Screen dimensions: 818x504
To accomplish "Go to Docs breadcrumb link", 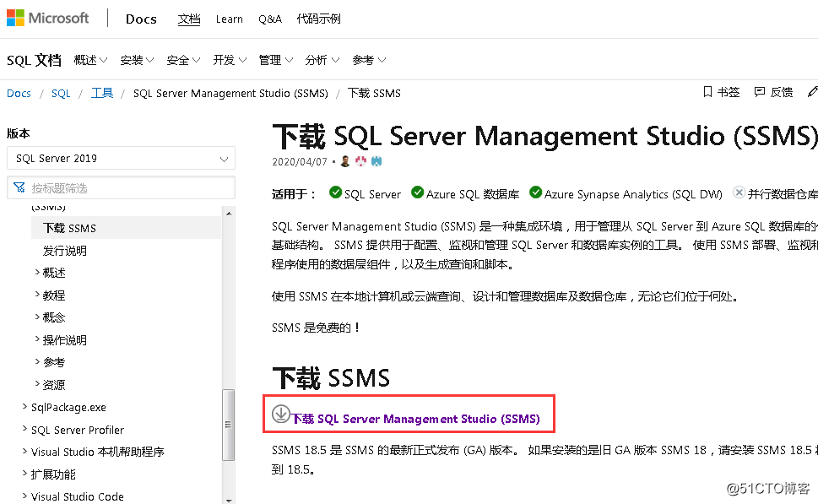I will pyautogui.click(x=19, y=94).
